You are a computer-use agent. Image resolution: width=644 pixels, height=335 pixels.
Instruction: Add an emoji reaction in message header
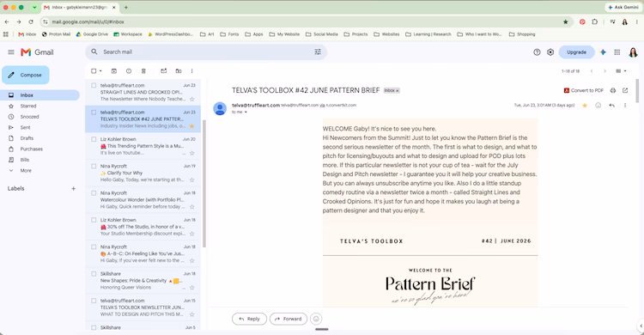point(598,106)
